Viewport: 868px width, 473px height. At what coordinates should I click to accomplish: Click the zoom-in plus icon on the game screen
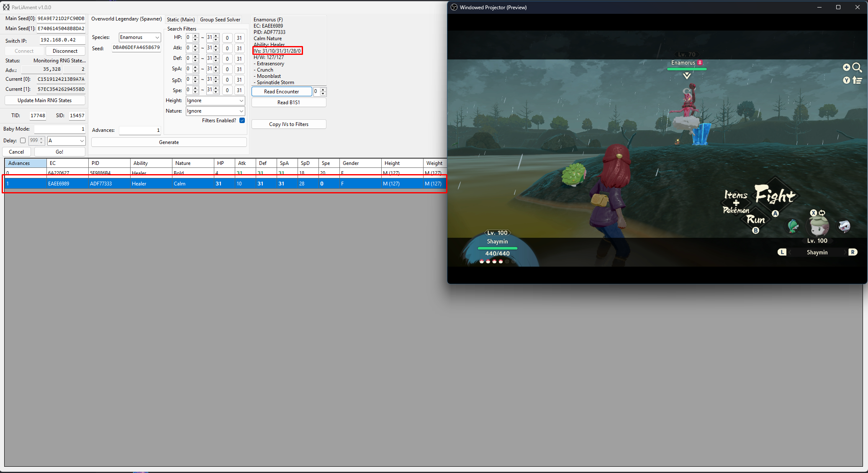click(x=847, y=67)
